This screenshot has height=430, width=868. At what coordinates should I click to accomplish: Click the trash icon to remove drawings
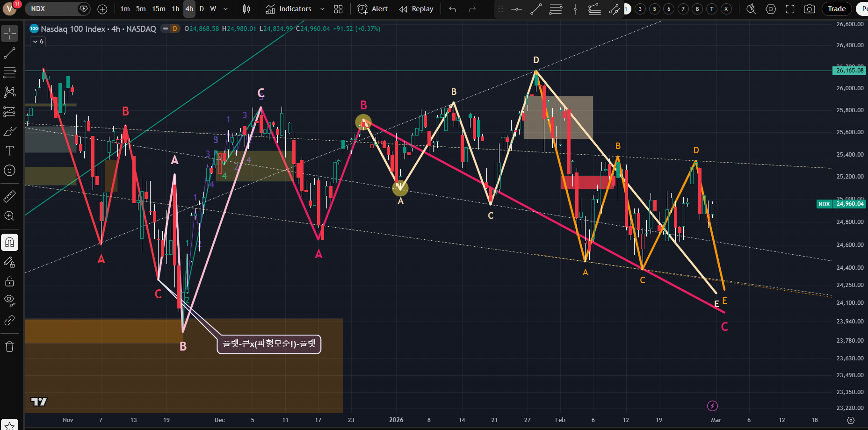coord(9,346)
